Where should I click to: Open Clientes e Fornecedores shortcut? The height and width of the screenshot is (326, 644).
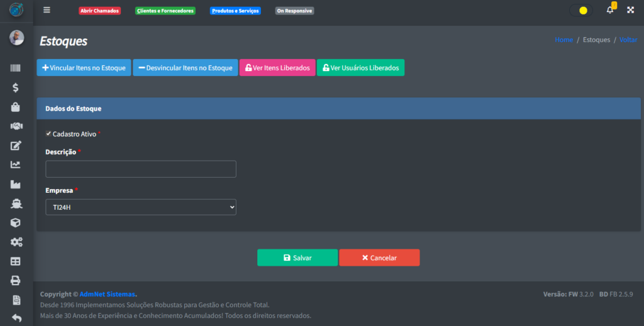tap(165, 11)
